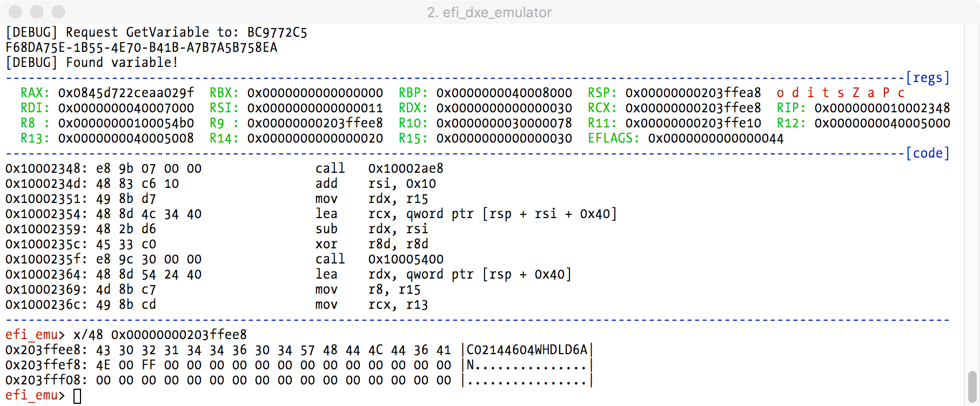Click the gray minimize window button
The image size is (980, 406).
coord(37,12)
